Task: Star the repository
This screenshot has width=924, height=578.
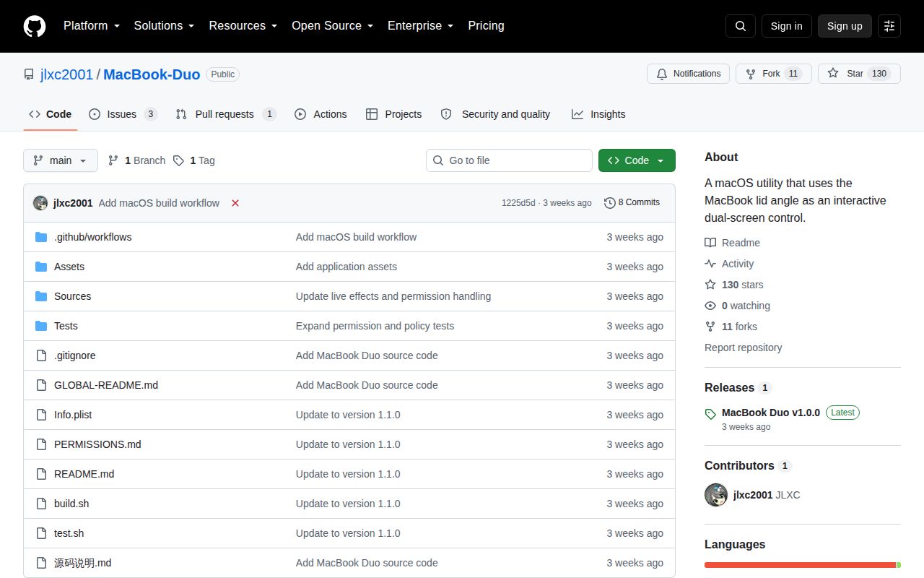Action: pyautogui.click(x=859, y=74)
